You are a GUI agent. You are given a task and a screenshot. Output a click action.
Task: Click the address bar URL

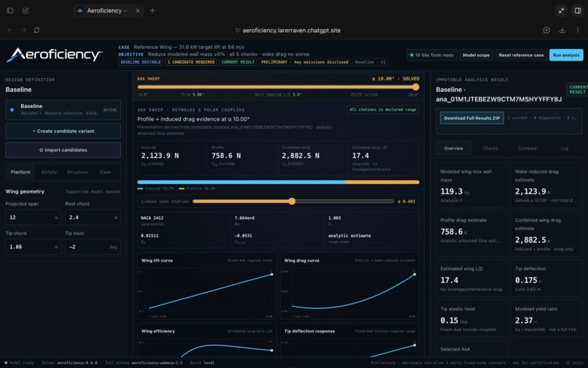tap(291, 31)
